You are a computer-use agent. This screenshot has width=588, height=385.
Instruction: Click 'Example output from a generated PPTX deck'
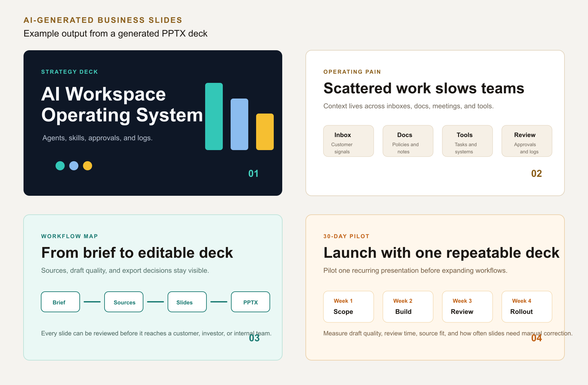pyautogui.click(x=115, y=34)
